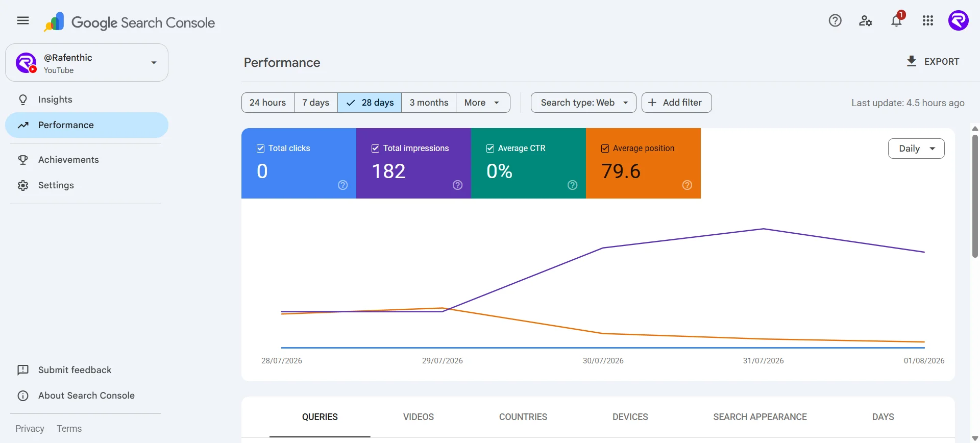Switch to the Search Appearance tab
The width and height of the screenshot is (980, 443).
[760, 417]
